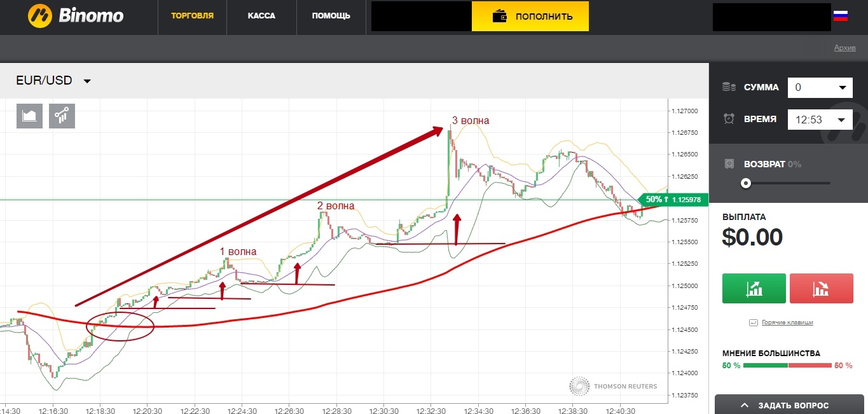Viewport: 868px width, 414px height.
Task: Select the area chart type icon
Action: (x=29, y=116)
